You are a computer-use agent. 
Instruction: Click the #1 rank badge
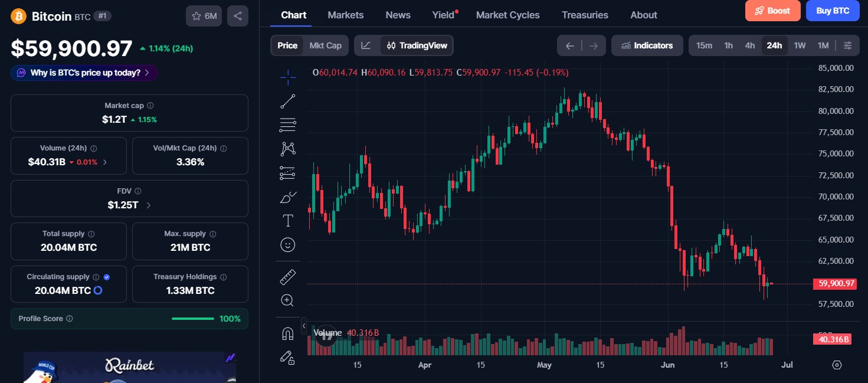(103, 16)
